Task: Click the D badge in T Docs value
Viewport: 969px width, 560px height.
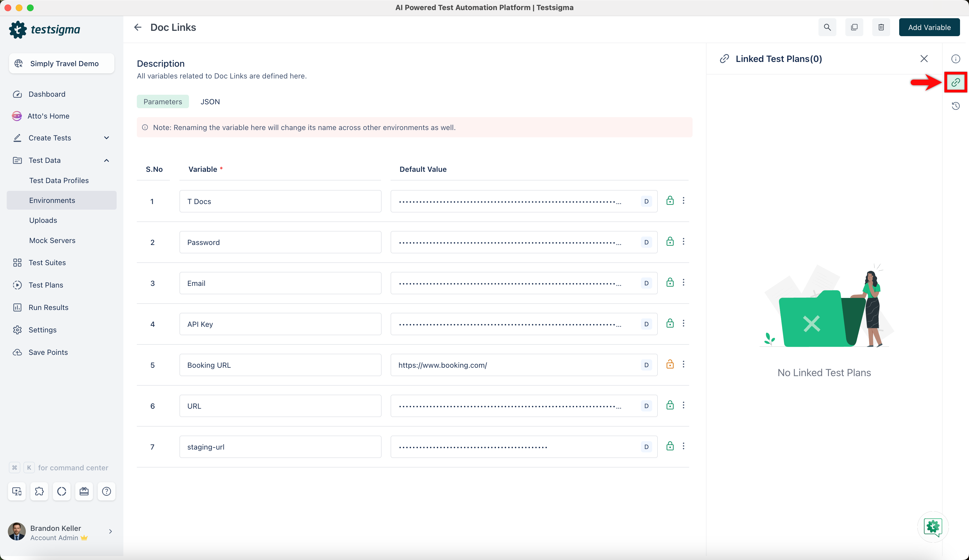Action: 646,202
